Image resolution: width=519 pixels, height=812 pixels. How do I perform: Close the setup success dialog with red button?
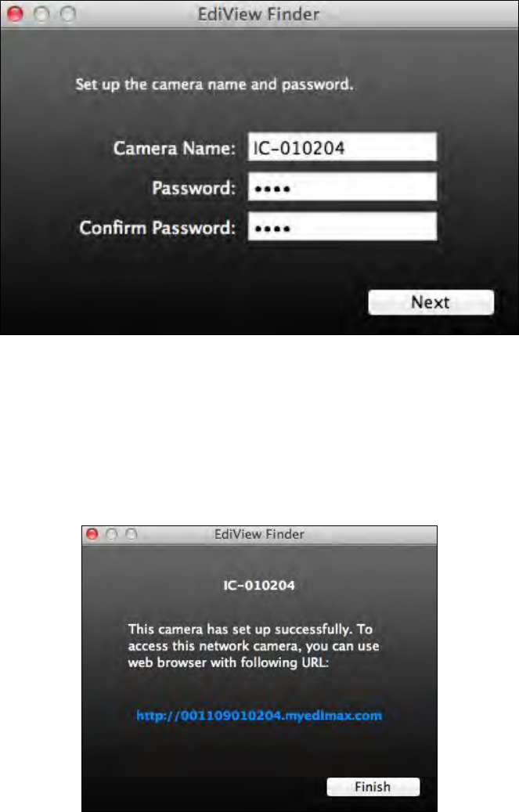(x=92, y=534)
